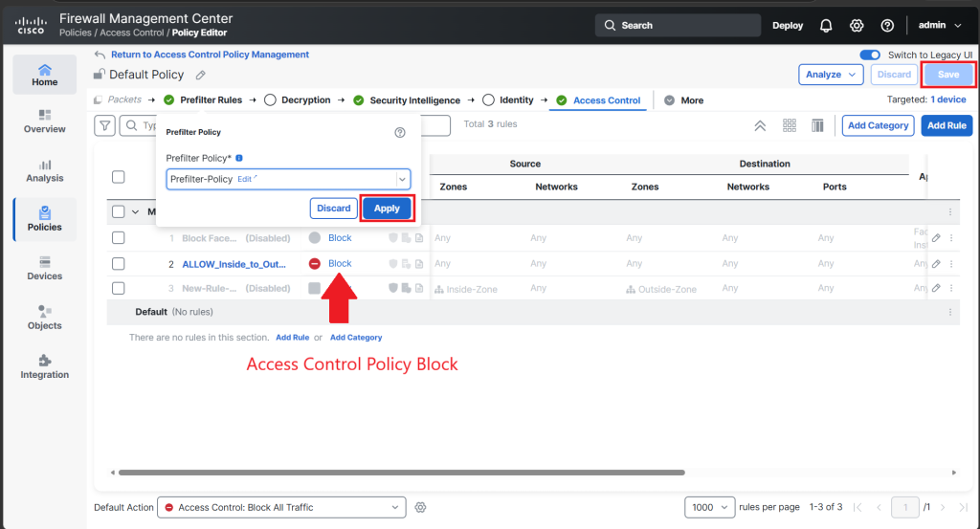Viewport: 980px width, 529px height.
Task: Select the Prefilter Rules step
Action: tap(203, 99)
